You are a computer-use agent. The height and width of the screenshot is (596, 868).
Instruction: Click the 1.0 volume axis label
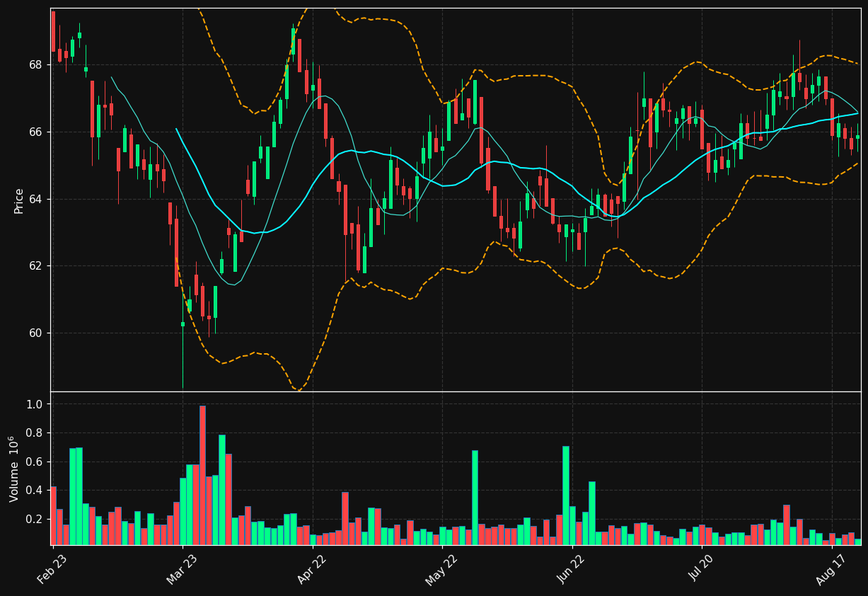click(x=35, y=404)
